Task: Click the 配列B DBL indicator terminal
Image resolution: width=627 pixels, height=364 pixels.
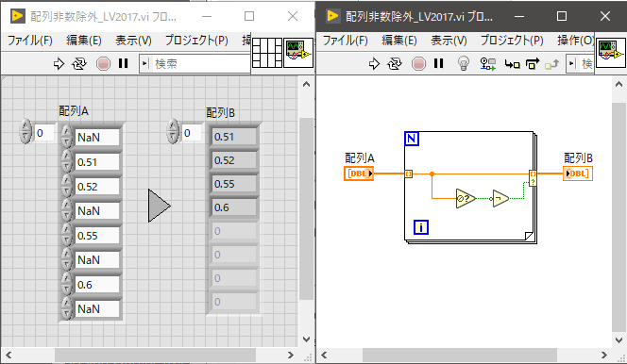Action: (x=578, y=174)
